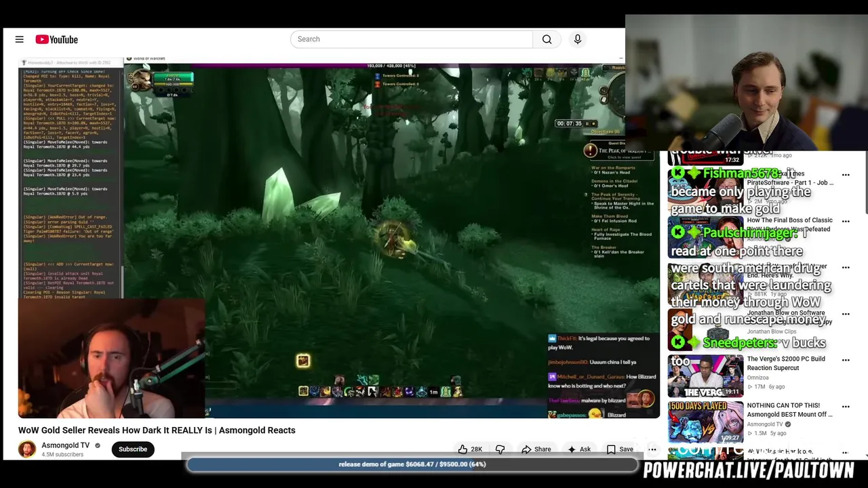This screenshot has height=488, width=868.
Task: Open the Asmongold TV channel name link
Action: coord(66,445)
